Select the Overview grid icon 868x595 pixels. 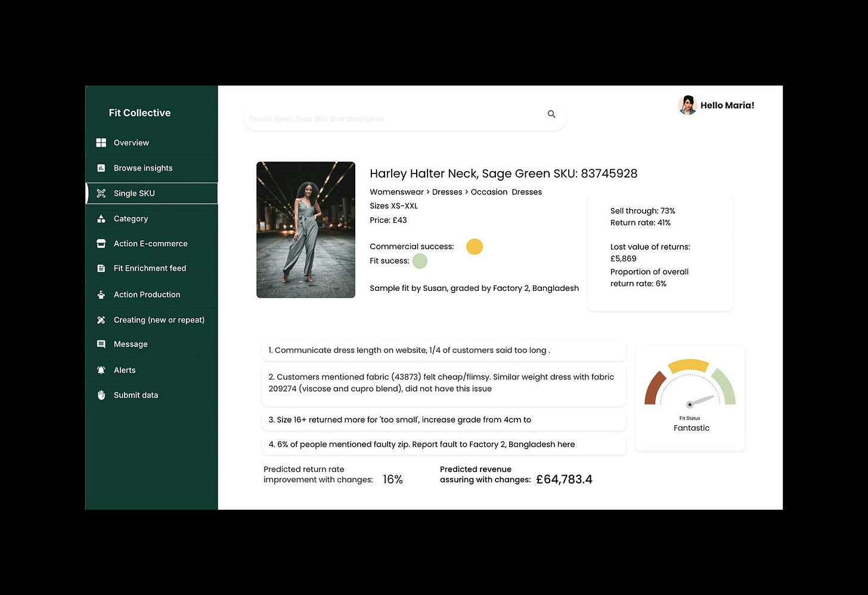click(101, 142)
